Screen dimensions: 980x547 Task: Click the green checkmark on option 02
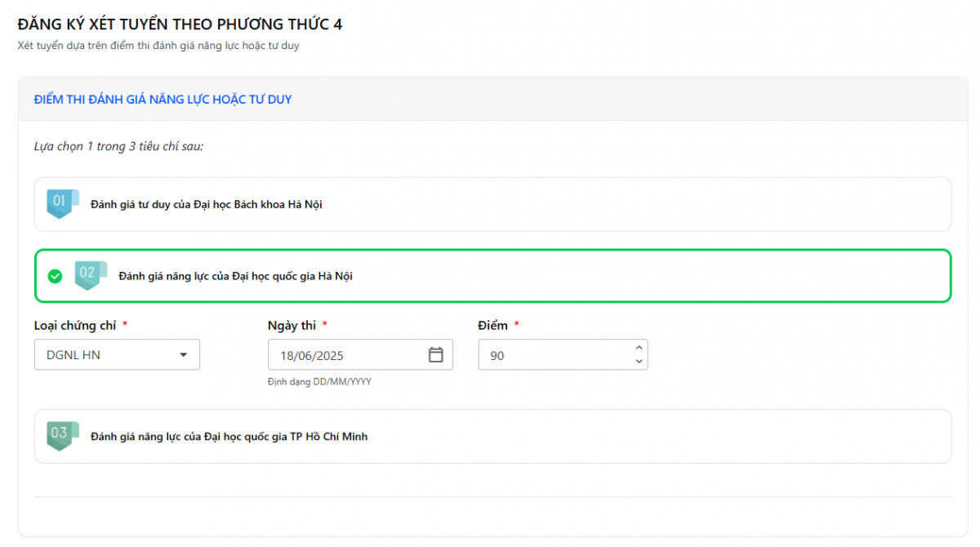coord(55,276)
